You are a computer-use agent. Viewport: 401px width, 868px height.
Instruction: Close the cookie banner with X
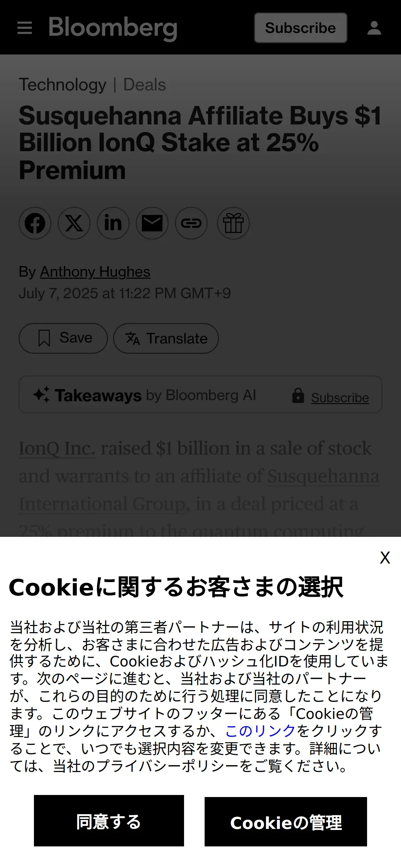(x=385, y=558)
